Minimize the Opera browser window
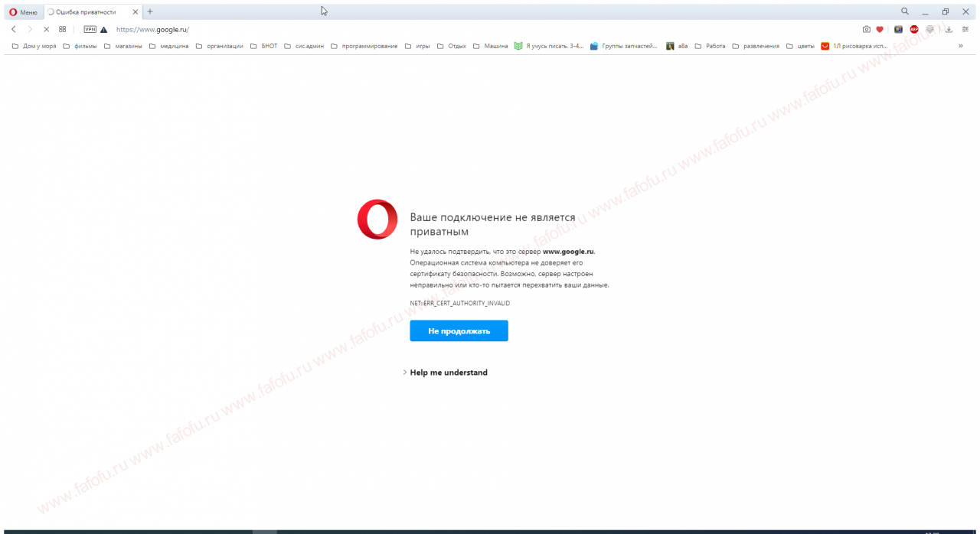 925,11
